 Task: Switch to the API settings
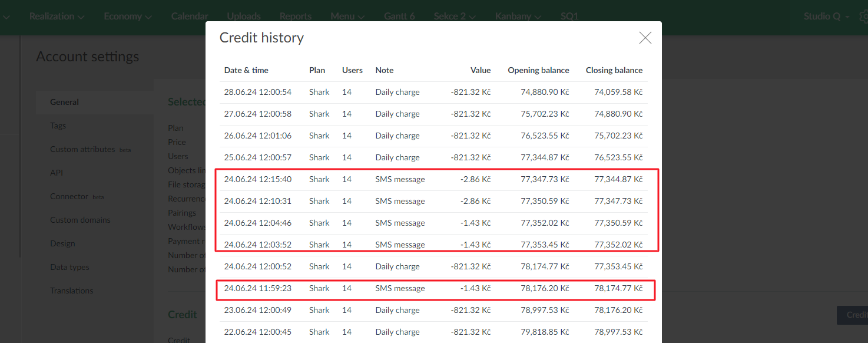pyautogui.click(x=57, y=173)
